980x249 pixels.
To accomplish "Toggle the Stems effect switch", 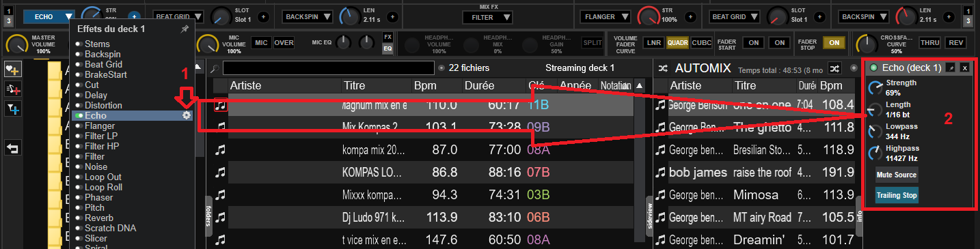I will 79,44.
